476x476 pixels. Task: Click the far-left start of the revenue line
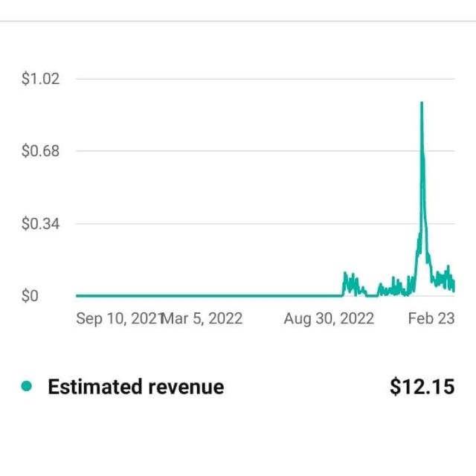click(77, 295)
